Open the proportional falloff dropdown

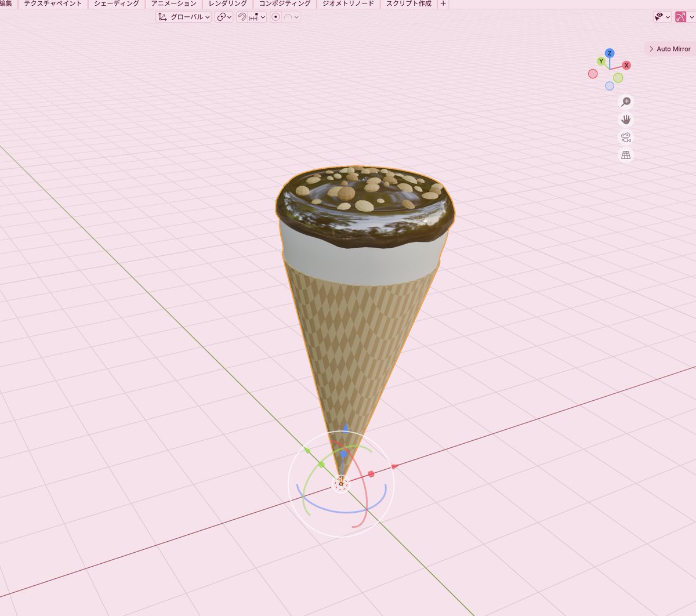point(291,17)
